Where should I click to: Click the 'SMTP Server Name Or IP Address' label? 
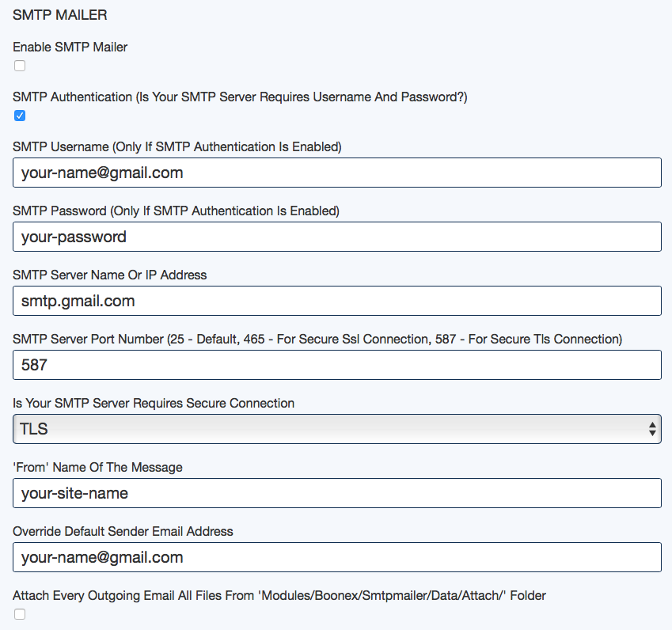[110, 275]
